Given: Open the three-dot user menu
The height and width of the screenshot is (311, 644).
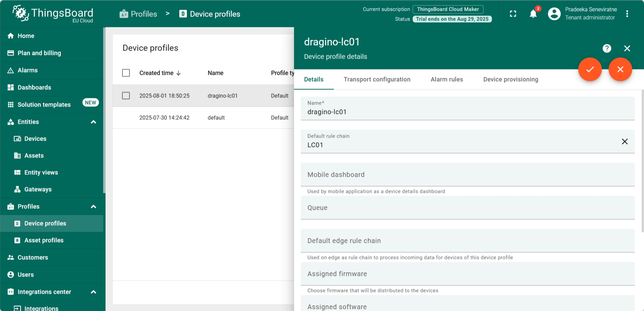Looking at the screenshot, I should (627, 14).
